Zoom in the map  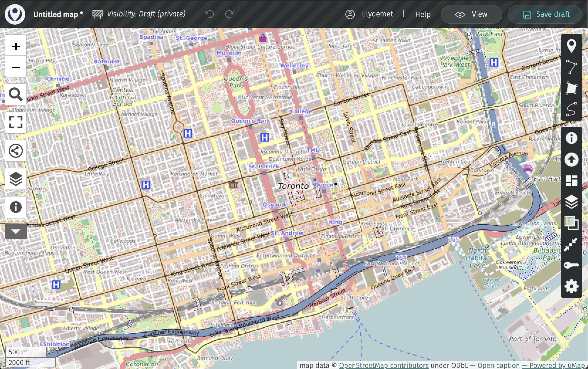(16, 46)
